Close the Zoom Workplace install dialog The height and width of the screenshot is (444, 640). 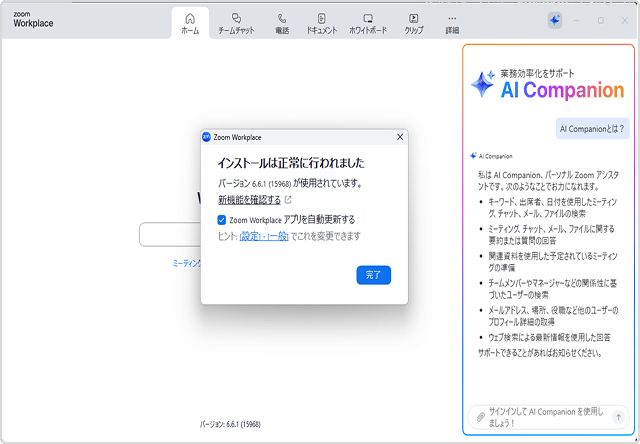click(x=400, y=137)
